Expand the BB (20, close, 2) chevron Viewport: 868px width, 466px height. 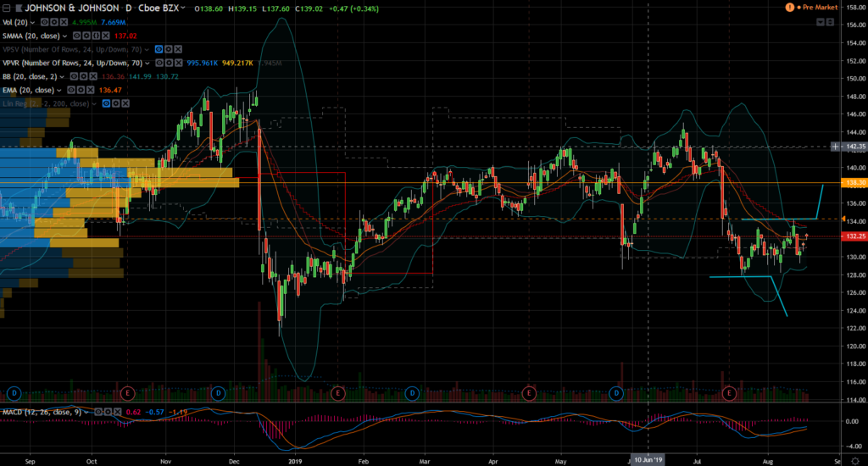tap(61, 77)
